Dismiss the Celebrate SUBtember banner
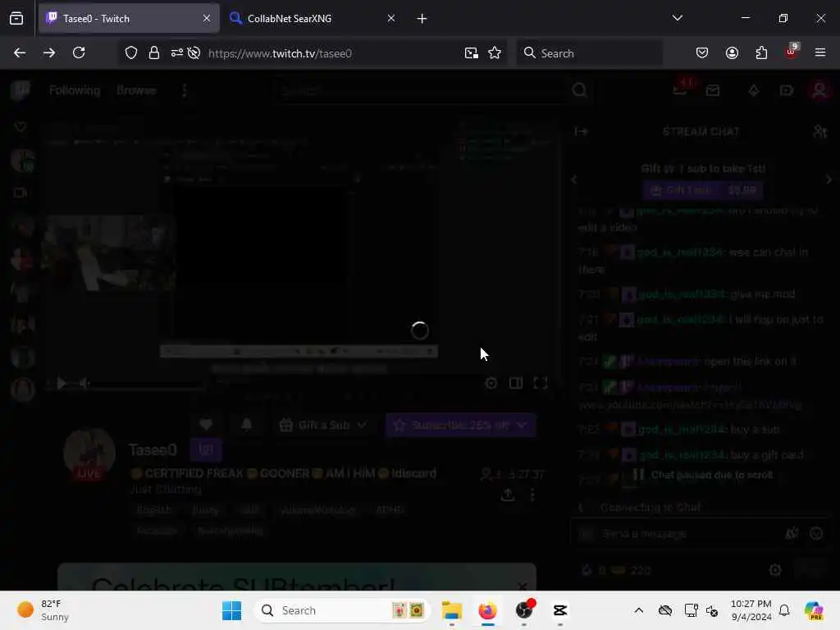 pos(523,586)
